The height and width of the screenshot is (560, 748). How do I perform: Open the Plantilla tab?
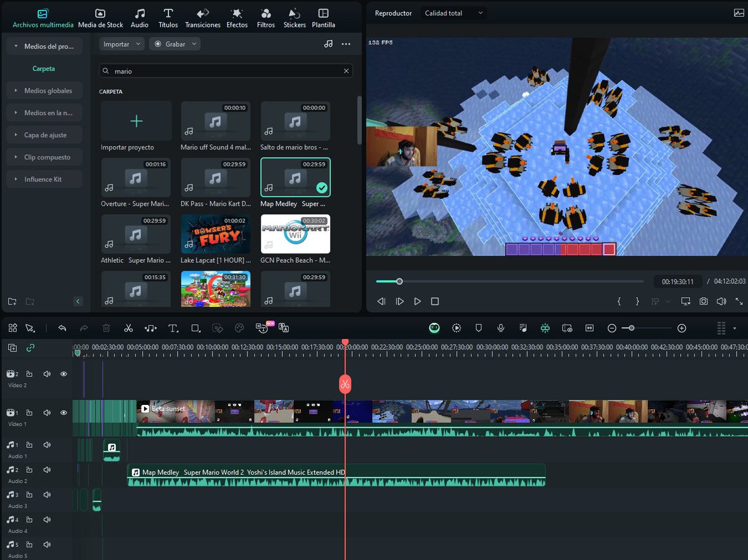(x=324, y=18)
